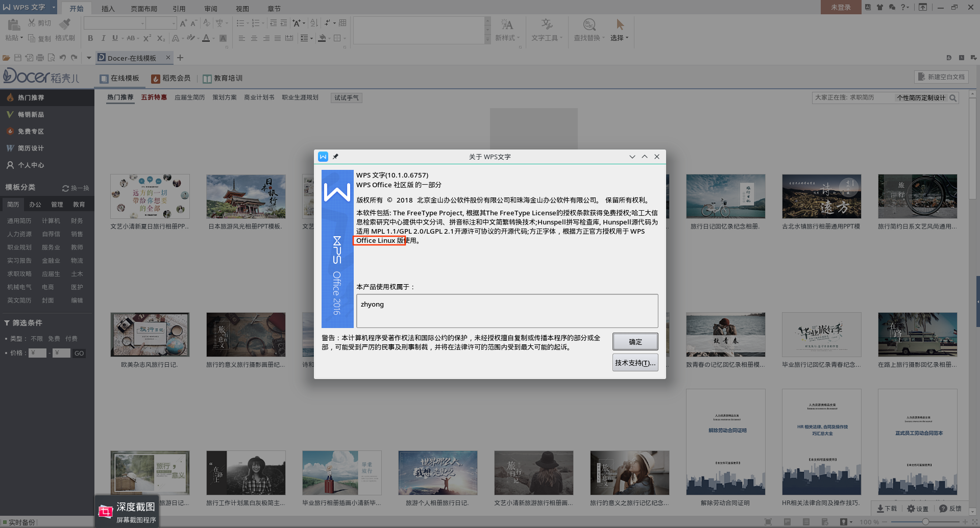Open the 选择 (Select) dropdown
Image resolution: width=980 pixels, height=528 pixels.
[x=619, y=38]
